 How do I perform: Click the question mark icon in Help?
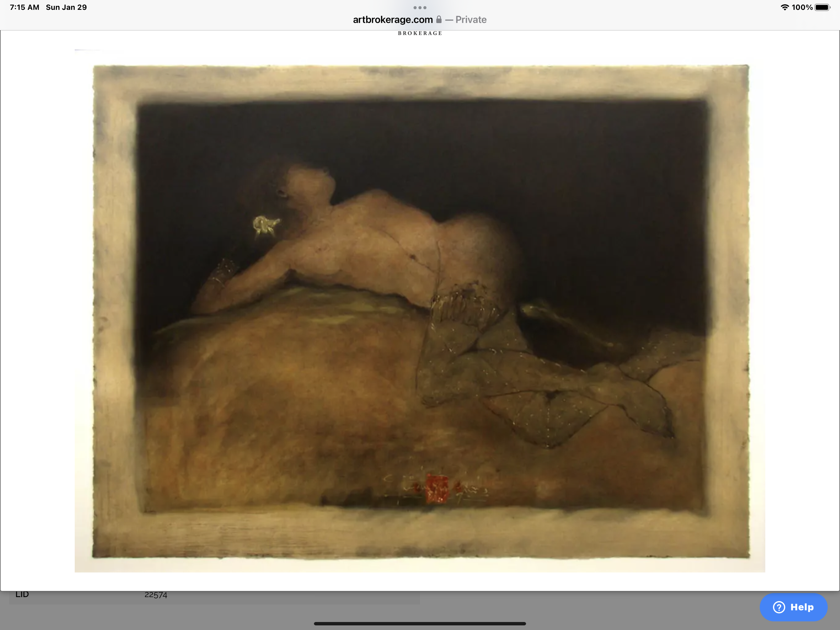tap(779, 607)
